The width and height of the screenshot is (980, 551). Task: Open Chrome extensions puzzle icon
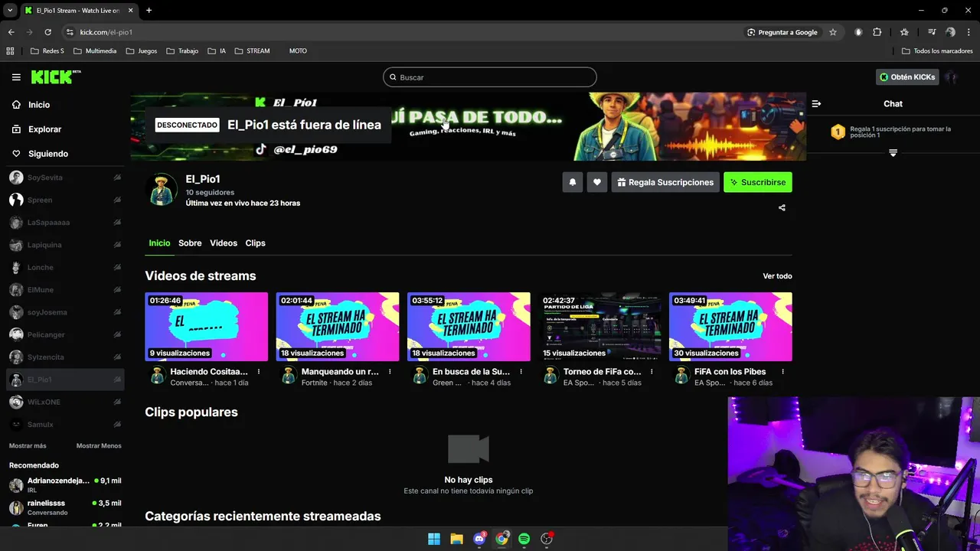click(x=877, y=32)
